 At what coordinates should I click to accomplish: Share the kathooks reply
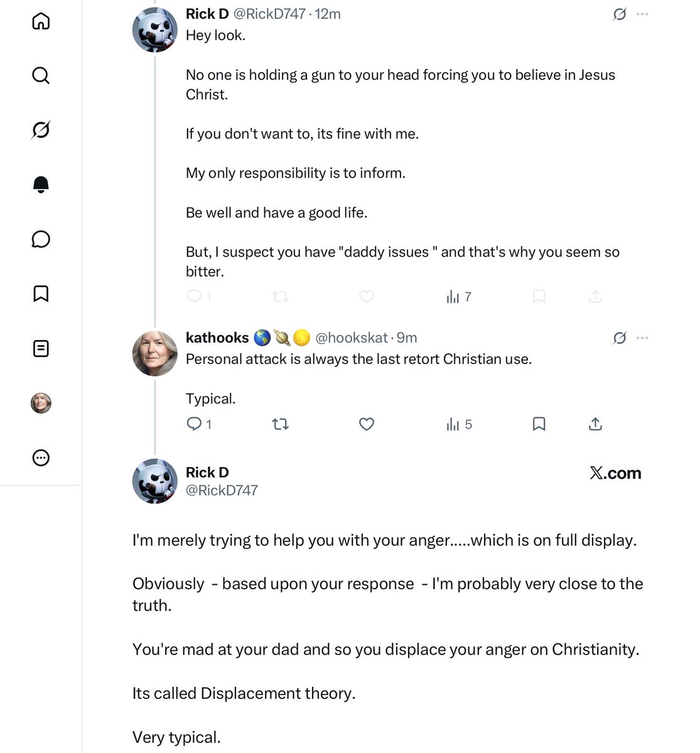click(596, 424)
